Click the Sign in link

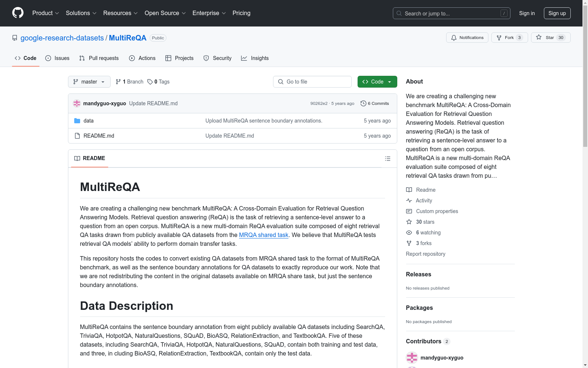tap(527, 13)
